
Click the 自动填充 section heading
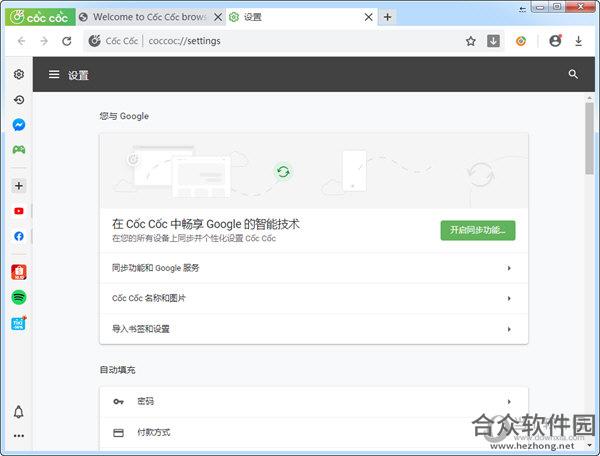pyautogui.click(x=117, y=370)
